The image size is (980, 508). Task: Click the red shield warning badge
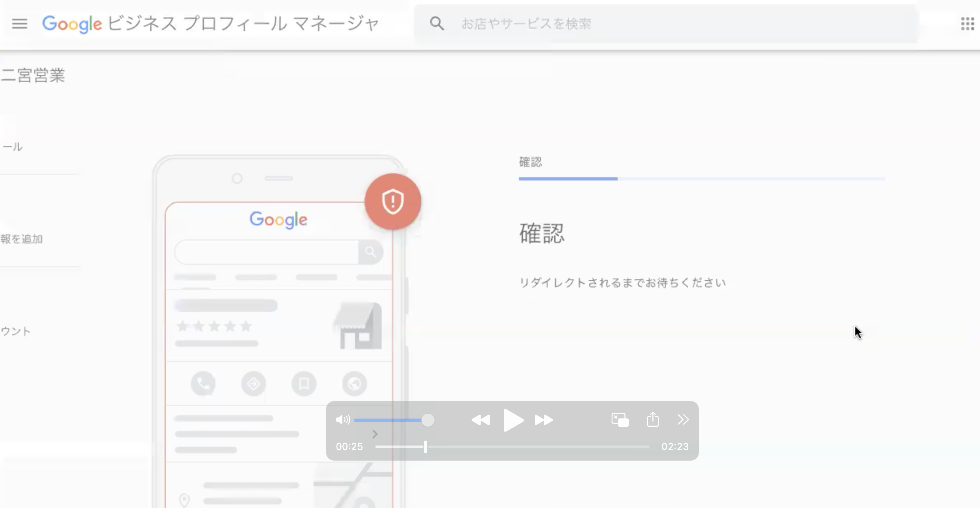click(392, 201)
